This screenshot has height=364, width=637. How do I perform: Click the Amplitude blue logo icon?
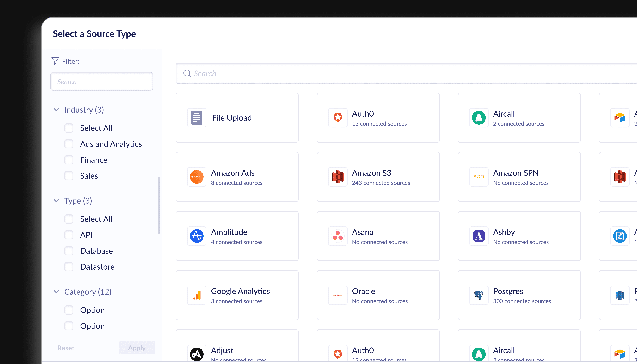coord(197,236)
